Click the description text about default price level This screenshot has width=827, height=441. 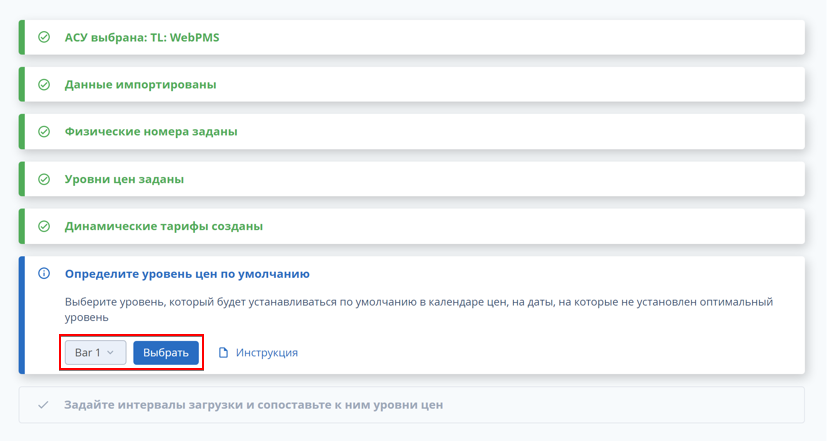[419, 310]
